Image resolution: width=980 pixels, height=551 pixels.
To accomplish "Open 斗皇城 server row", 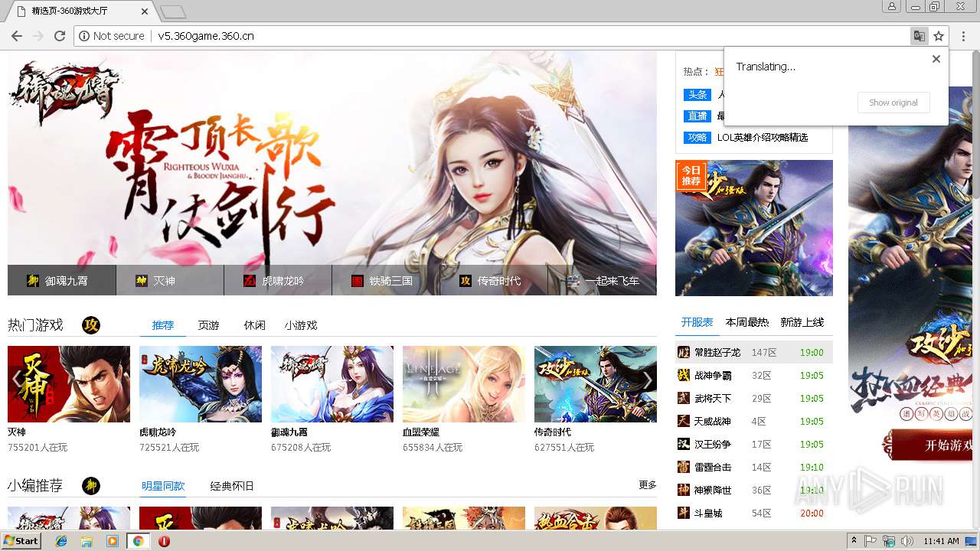I will tap(754, 513).
